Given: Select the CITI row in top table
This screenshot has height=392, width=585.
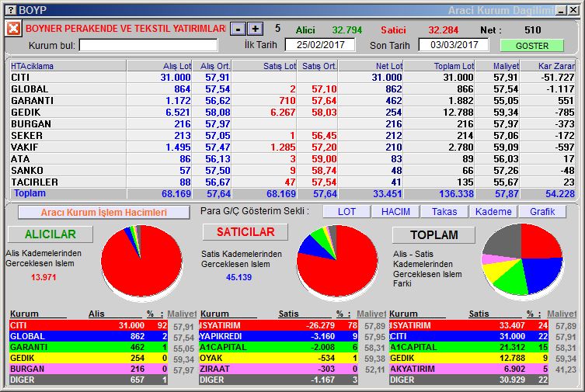Looking at the screenshot, I should click(292, 78).
